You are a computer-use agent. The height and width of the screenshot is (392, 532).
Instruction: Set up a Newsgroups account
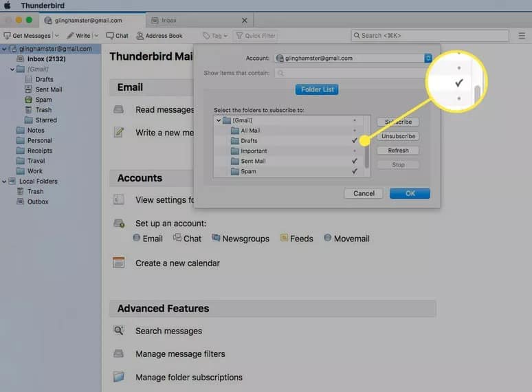tap(241, 239)
